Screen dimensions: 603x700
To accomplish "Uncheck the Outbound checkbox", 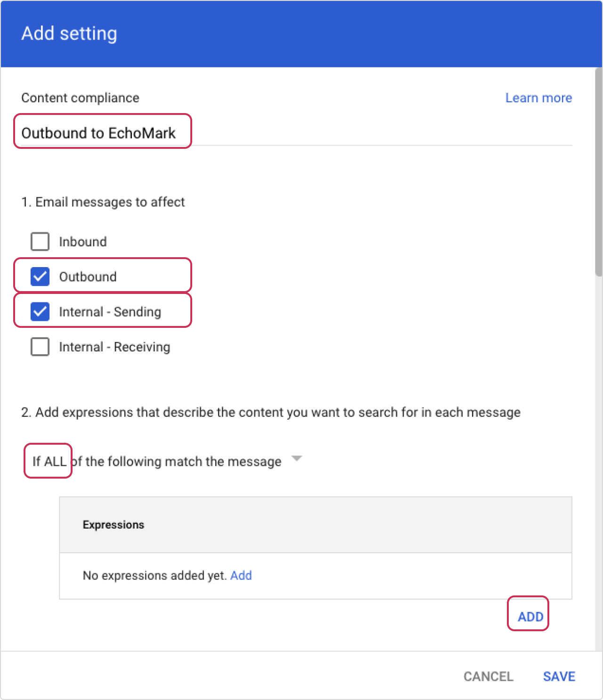I will pos(40,277).
